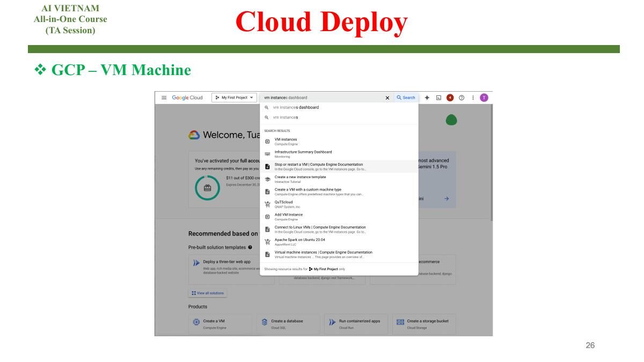Viewport: 644px width, 362px height.
Task: Open 'Stop or restart a VM' documentation
Action: (339, 166)
